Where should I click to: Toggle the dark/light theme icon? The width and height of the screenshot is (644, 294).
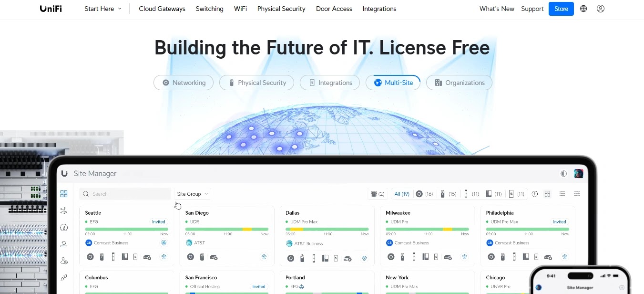click(x=564, y=174)
